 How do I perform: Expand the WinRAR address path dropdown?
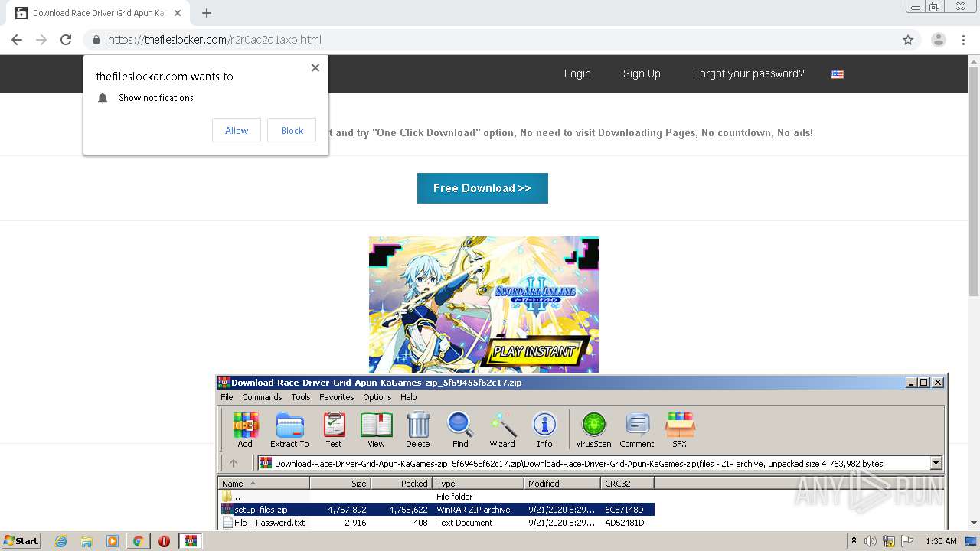936,463
